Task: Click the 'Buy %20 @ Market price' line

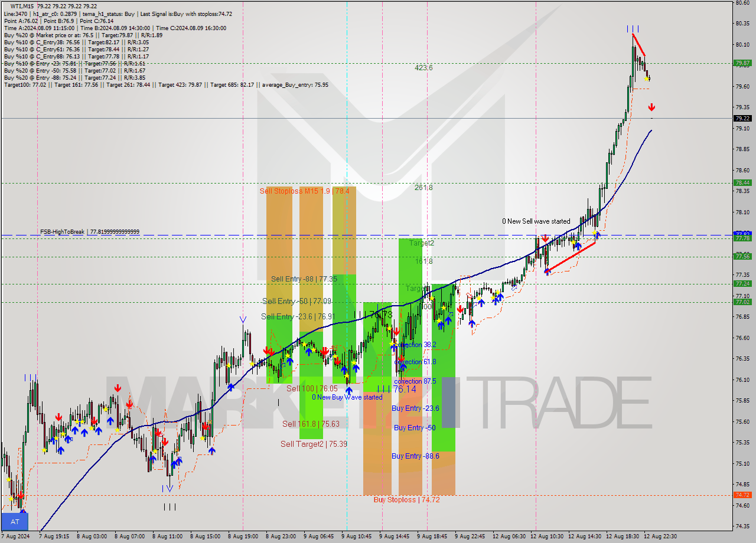Action: (83, 35)
